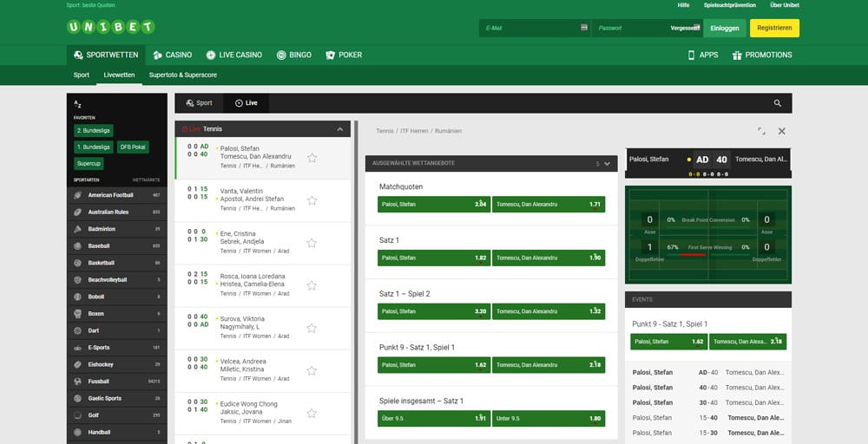The image size is (868, 444).
Task: Bet Events Punkt 9 Palosi 1.62
Action: tap(668, 342)
